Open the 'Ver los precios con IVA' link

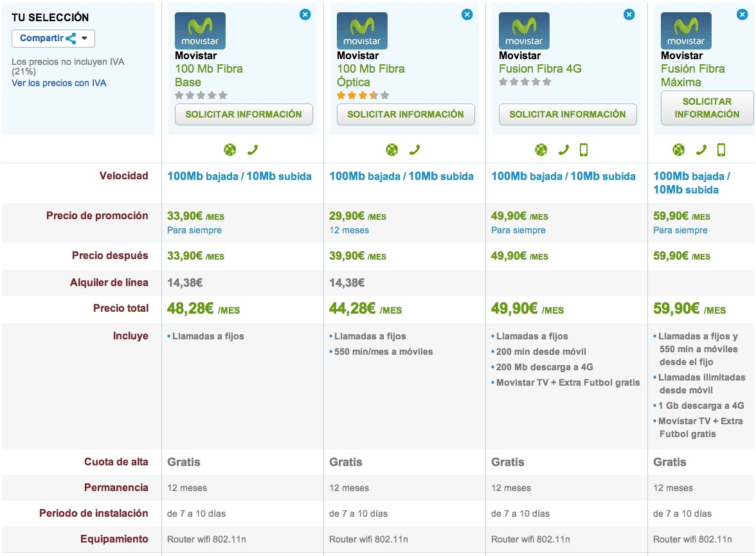59,83
